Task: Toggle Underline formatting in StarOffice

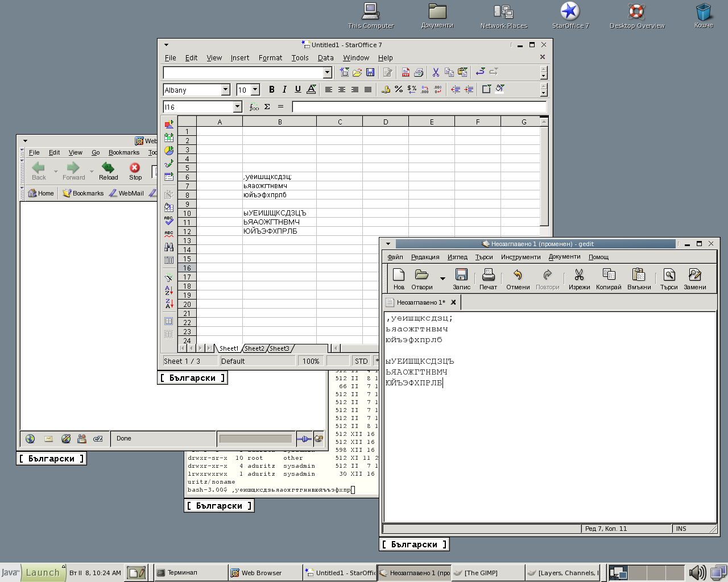Action: coord(297,89)
